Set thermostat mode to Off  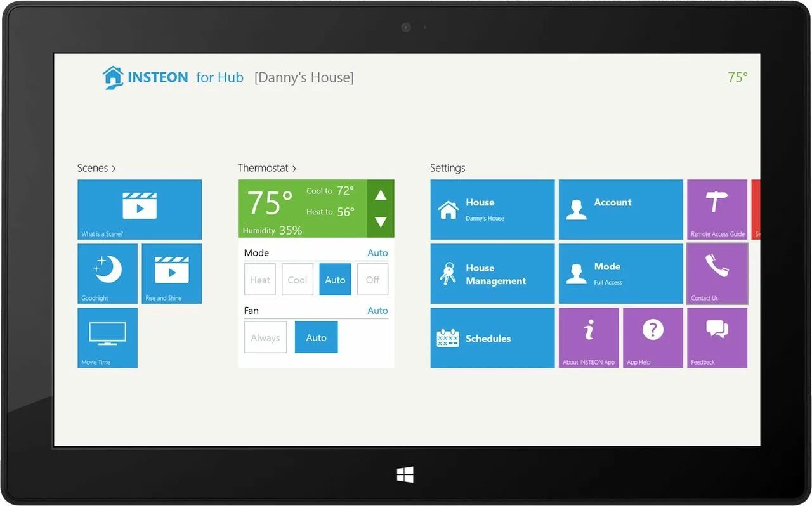372,280
